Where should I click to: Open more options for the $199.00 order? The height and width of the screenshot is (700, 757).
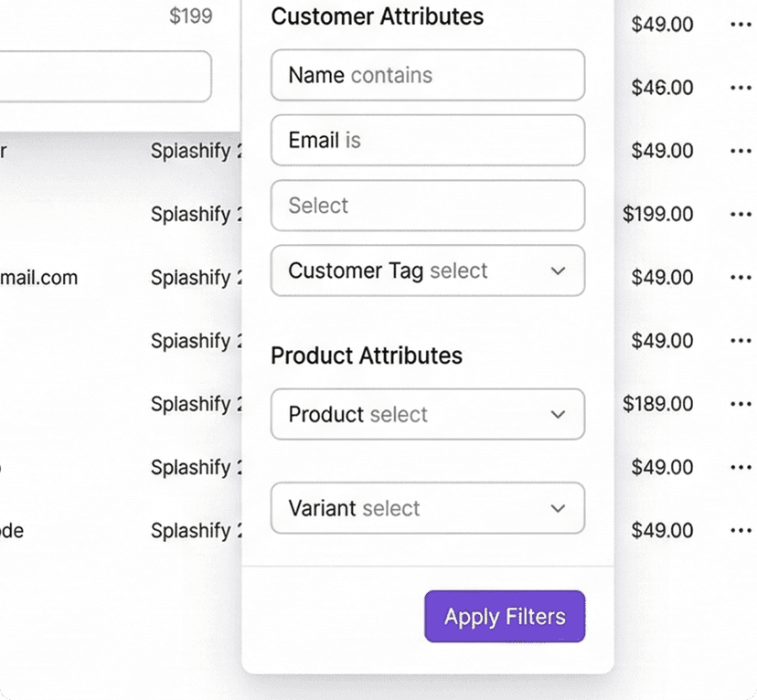[741, 214]
